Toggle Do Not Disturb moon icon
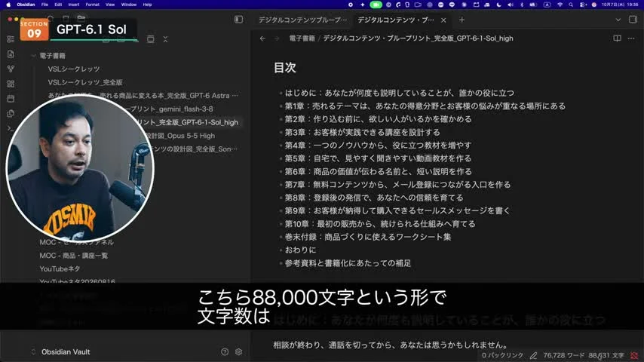The image size is (644, 362). tap(498, 5)
